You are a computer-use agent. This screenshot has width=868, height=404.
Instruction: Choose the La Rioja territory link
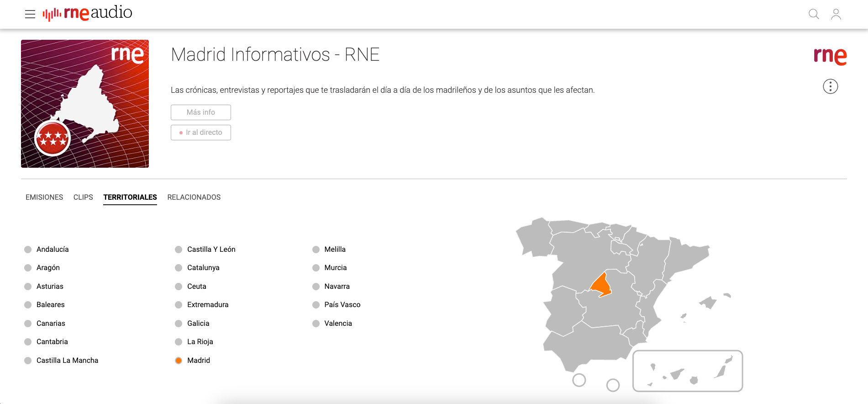point(200,342)
